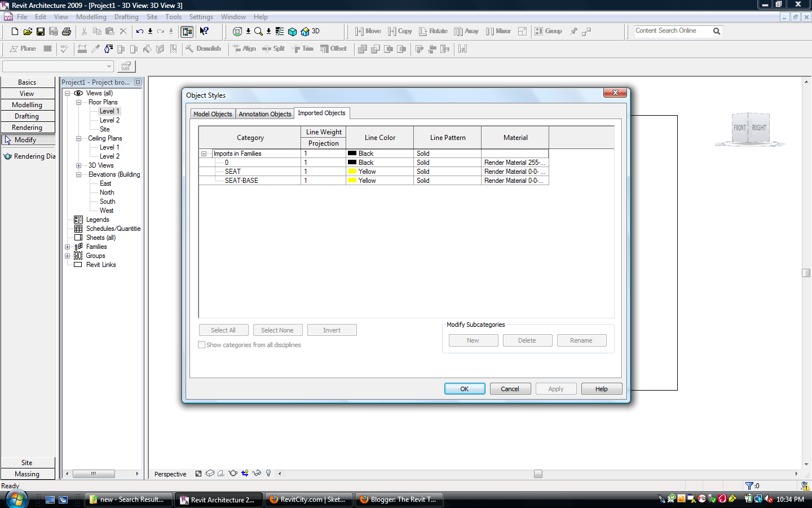This screenshot has height=508, width=812.
Task: Select the Offset tool
Action: [x=333, y=49]
